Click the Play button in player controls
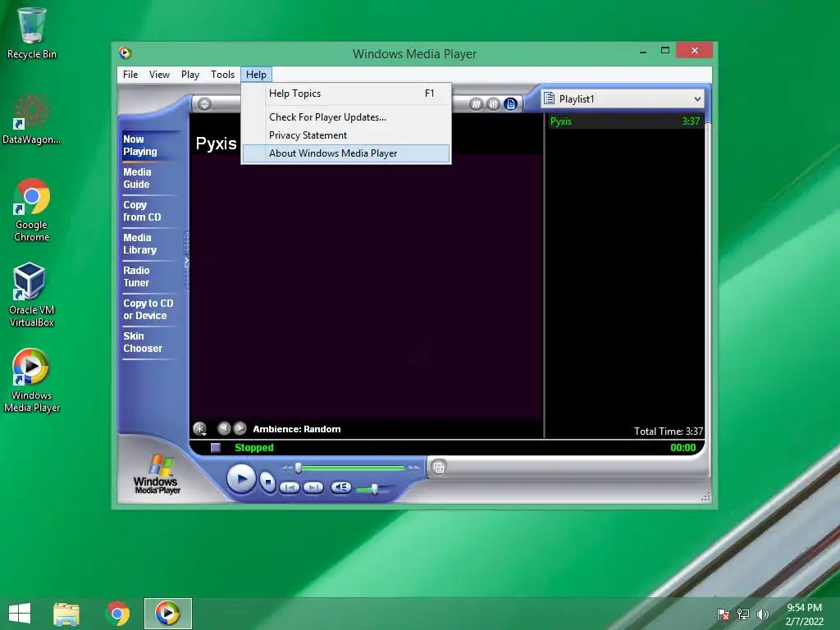Image resolution: width=840 pixels, height=630 pixels. (x=240, y=478)
